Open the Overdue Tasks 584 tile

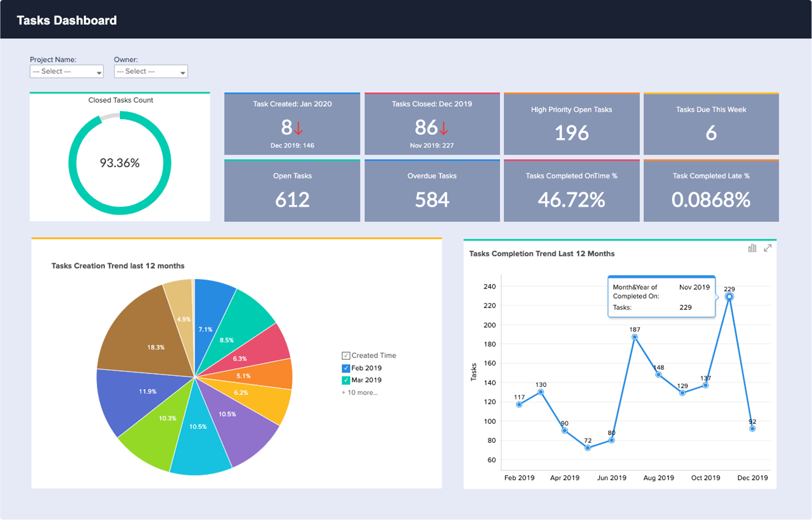click(432, 190)
